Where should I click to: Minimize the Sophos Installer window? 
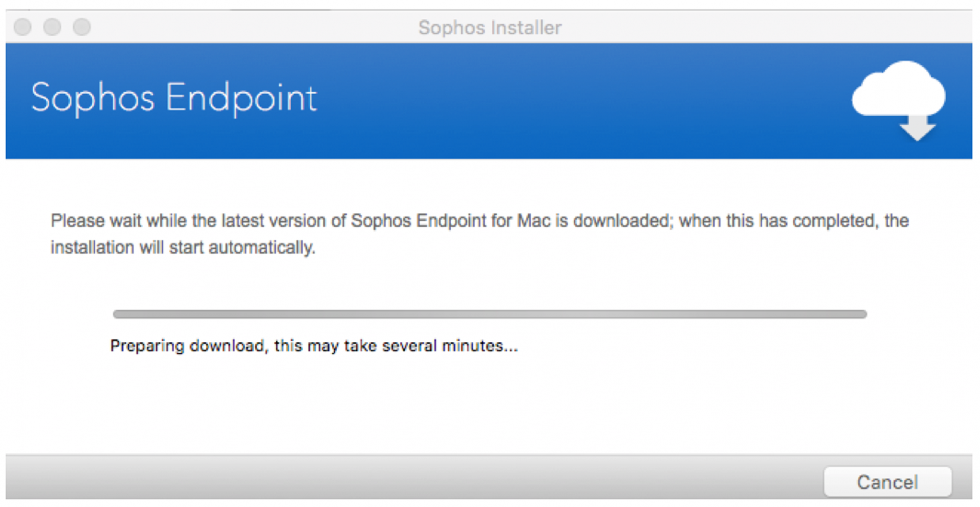pos(52,27)
